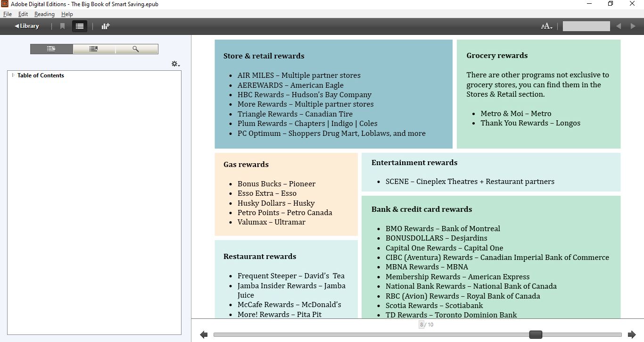
Task: Click 'MBNA Rewards – MBNA' line
Action: pos(427,267)
